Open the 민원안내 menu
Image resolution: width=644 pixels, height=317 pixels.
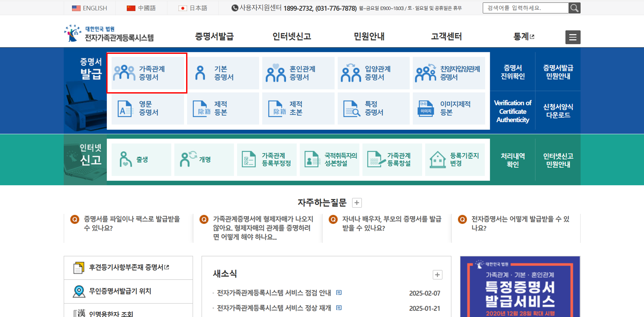point(368,36)
